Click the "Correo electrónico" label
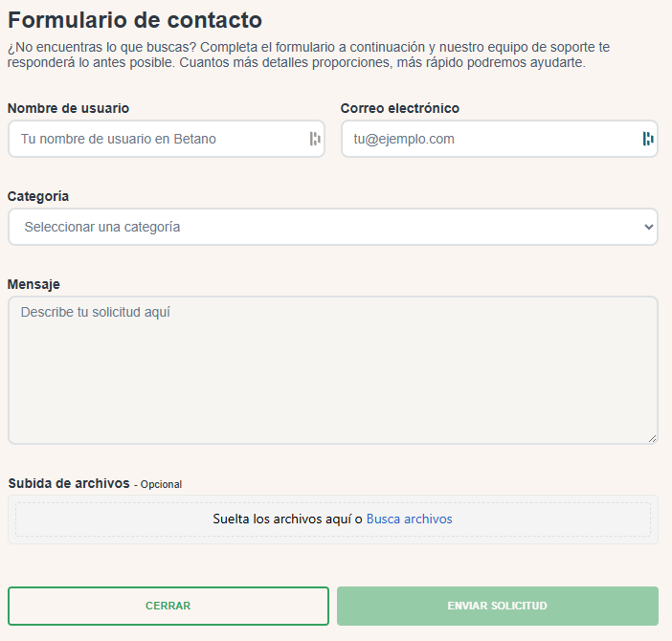This screenshot has width=672, height=641. pyautogui.click(x=400, y=108)
